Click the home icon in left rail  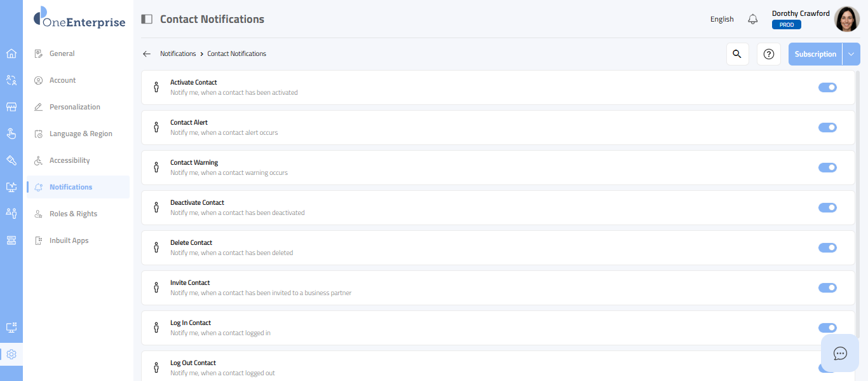coord(11,53)
